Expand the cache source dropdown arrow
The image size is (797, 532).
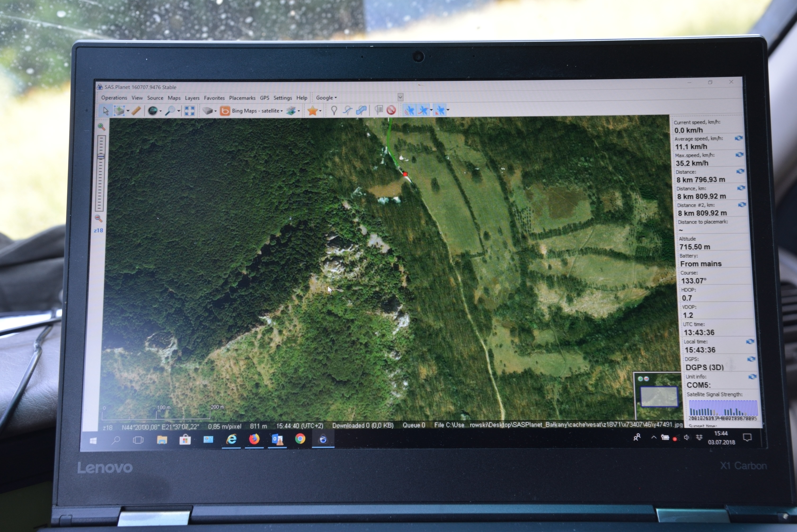(215, 111)
